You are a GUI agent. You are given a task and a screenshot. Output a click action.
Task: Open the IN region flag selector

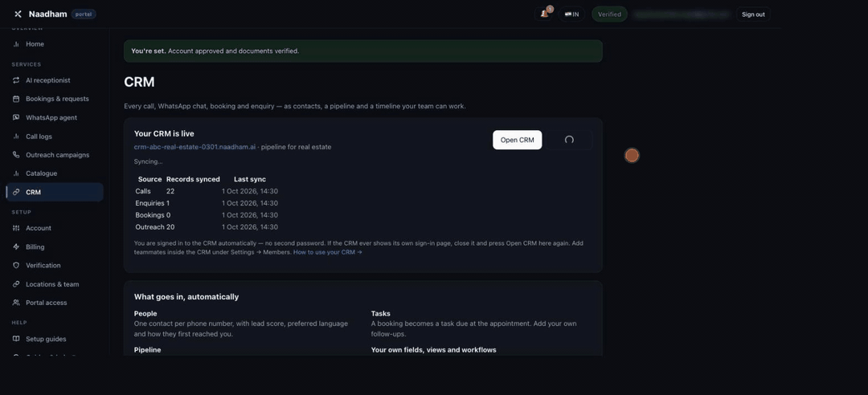pos(572,14)
